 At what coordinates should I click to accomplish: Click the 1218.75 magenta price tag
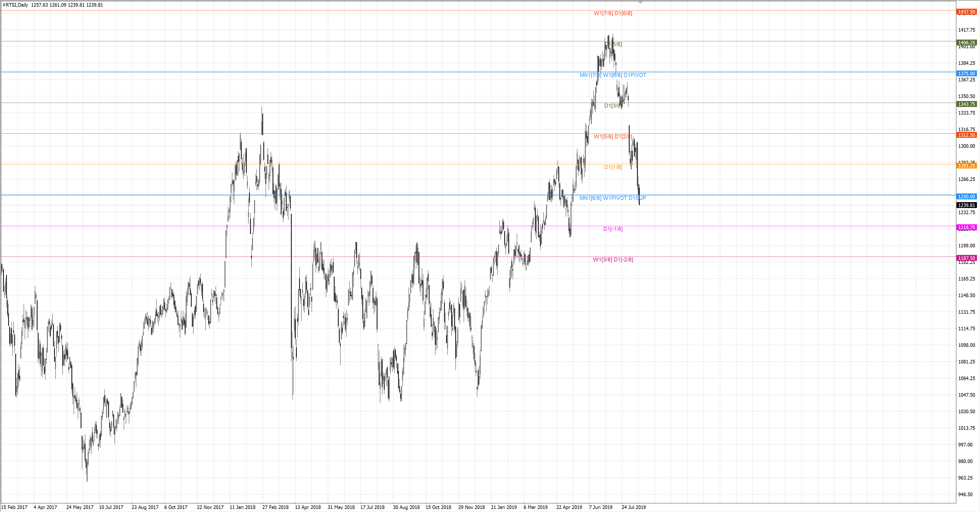pyautogui.click(x=966, y=227)
